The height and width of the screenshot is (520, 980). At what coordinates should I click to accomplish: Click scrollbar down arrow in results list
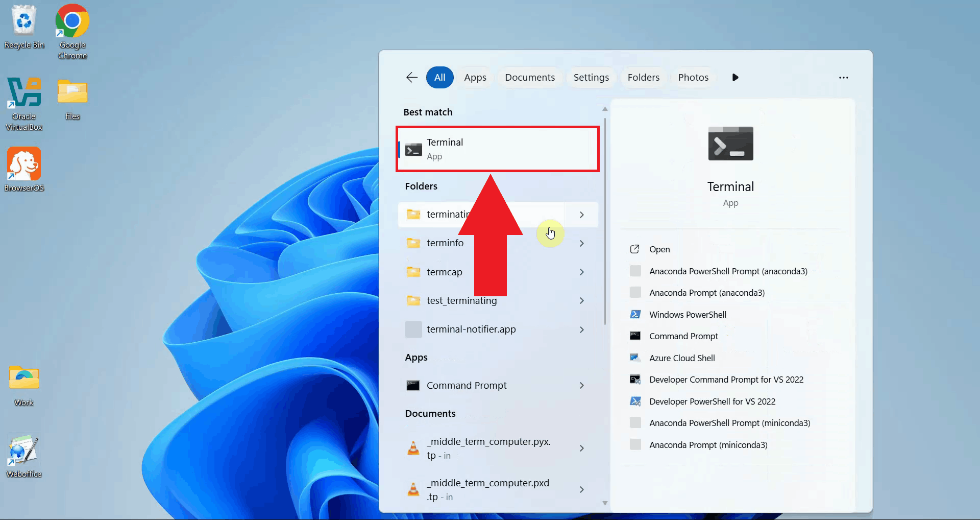[605, 503]
